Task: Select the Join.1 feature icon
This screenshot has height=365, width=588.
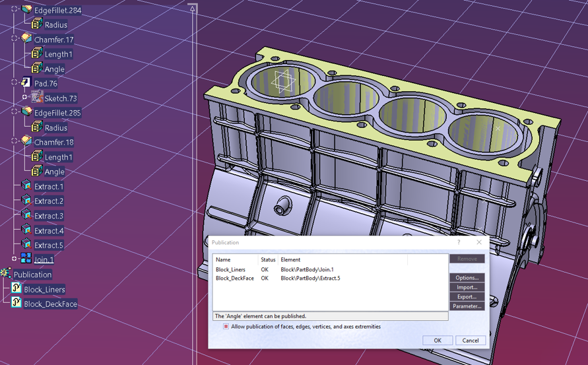Action: click(x=26, y=259)
